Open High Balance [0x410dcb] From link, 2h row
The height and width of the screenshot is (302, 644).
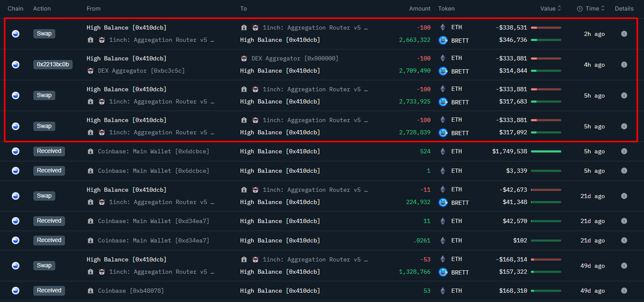pyautogui.click(x=127, y=27)
